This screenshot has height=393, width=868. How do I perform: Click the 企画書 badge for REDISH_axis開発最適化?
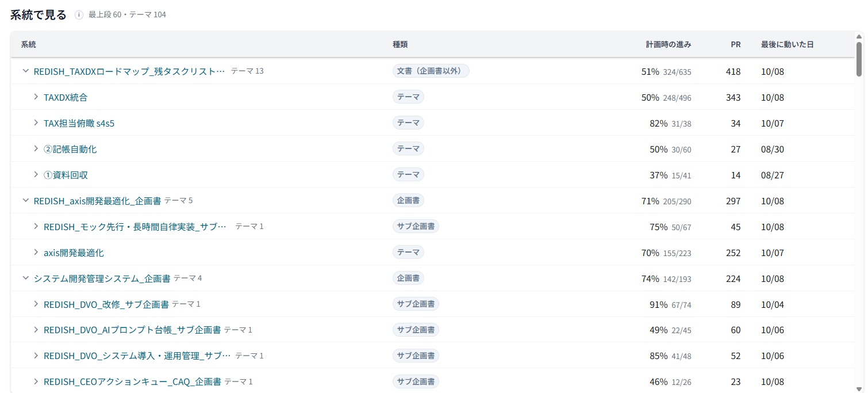point(408,201)
